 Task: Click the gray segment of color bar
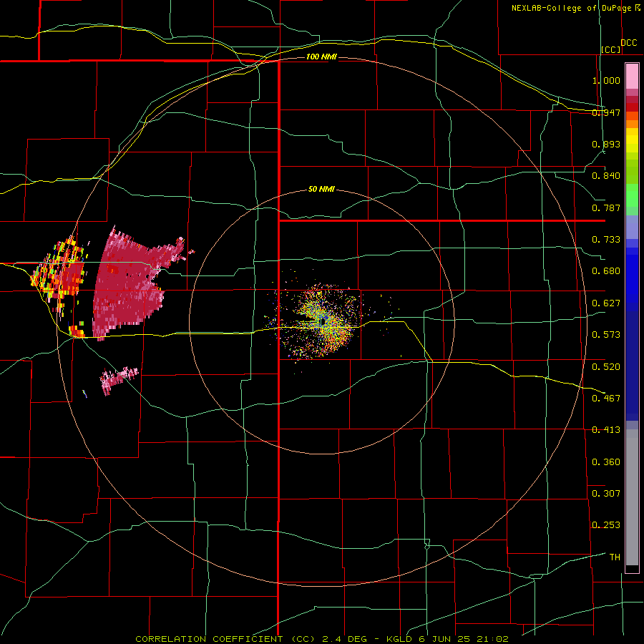point(632,497)
